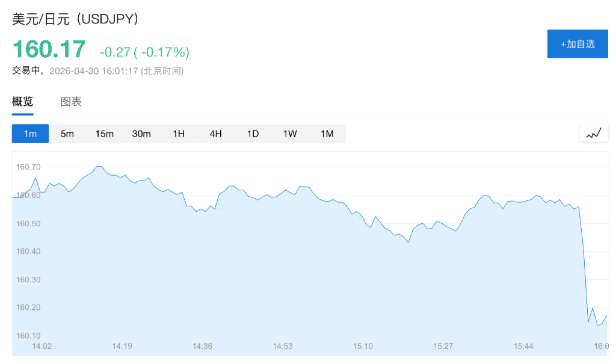Choose the 15m interval
The image size is (616, 364).
(x=105, y=134)
